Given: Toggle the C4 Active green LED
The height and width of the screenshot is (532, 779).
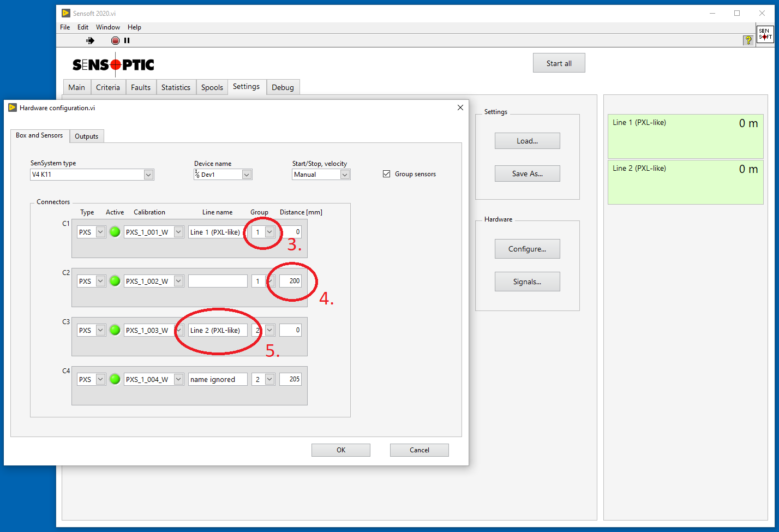Looking at the screenshot, I should pos(115,379).
